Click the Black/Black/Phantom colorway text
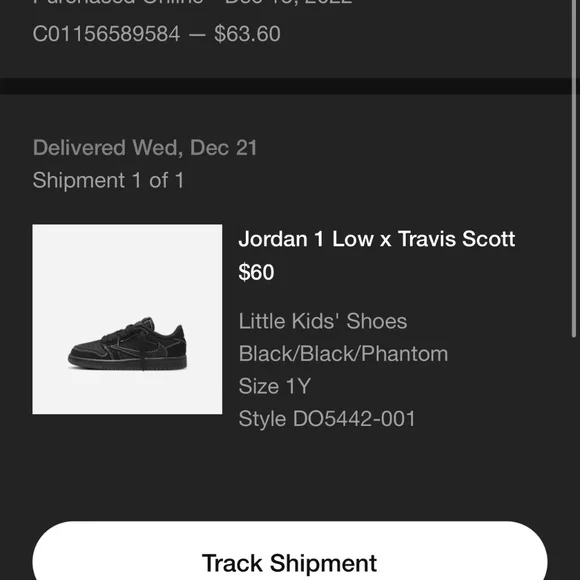 (343, 354)
